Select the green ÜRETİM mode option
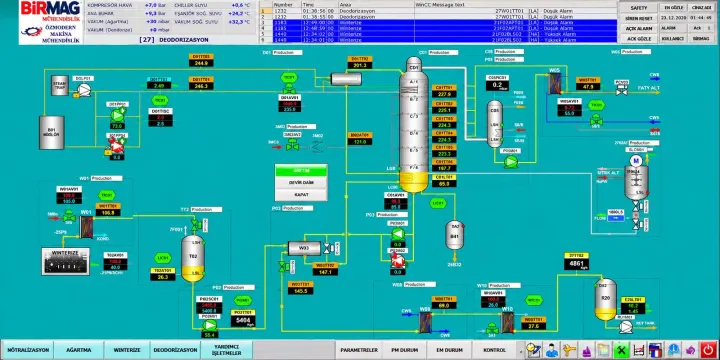Image resolution: width=720 pixels, height=360 pixels. 301,170
